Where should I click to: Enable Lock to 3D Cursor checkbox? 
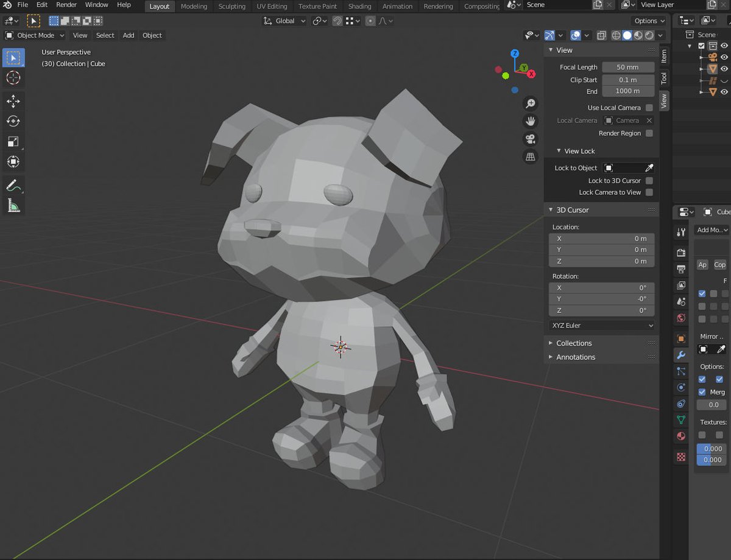[x=649, y=181]
